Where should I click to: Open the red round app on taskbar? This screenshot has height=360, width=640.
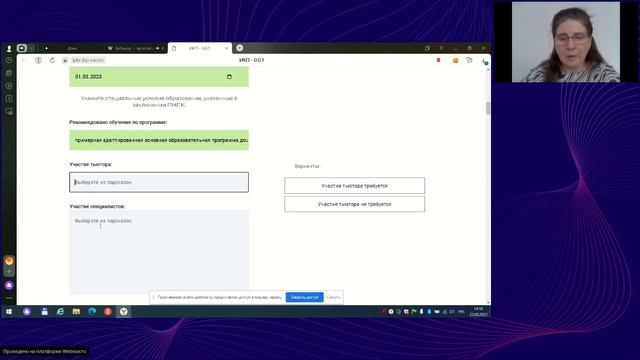pyautogui.click(x=108, y=311)
